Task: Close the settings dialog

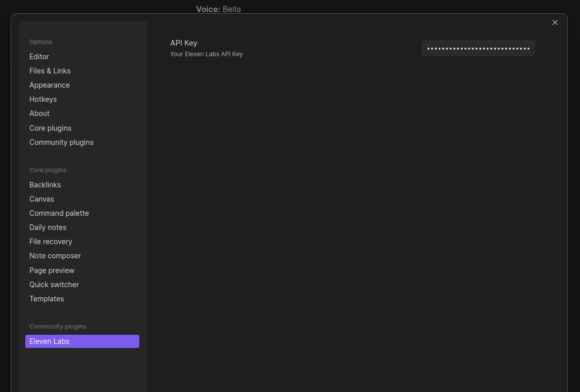Action: point(555,22)
